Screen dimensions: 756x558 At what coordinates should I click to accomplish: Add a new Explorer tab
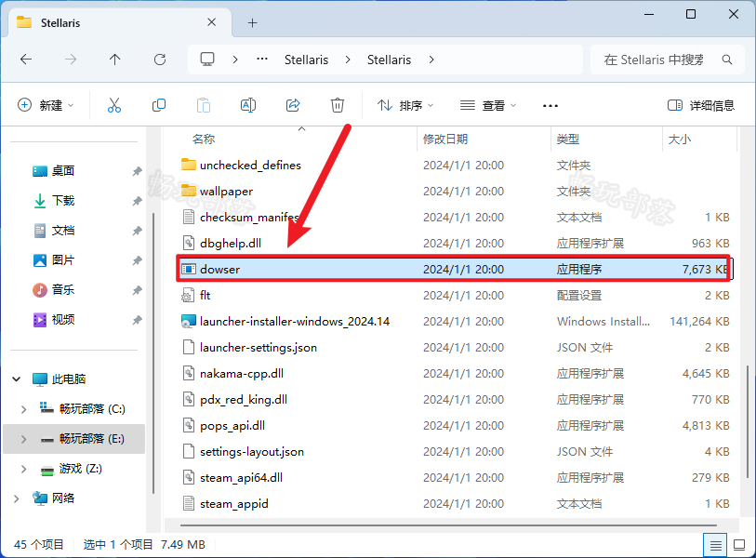[253, 22]
